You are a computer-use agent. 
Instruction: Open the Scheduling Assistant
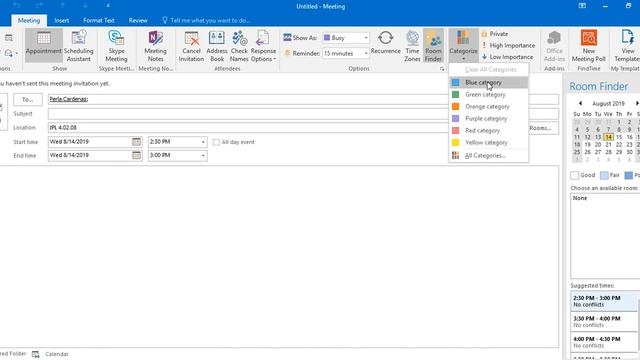[78, 46]
